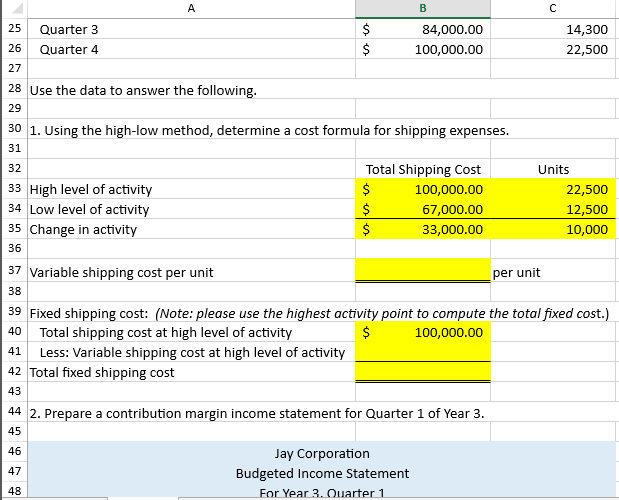
Task: Click the 'For Year 3, Quarter 1' cell
Action: coord(322,491)
